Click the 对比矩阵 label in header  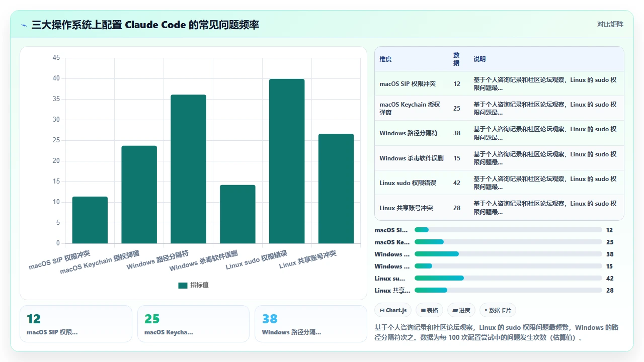click(x=610, y=24)
